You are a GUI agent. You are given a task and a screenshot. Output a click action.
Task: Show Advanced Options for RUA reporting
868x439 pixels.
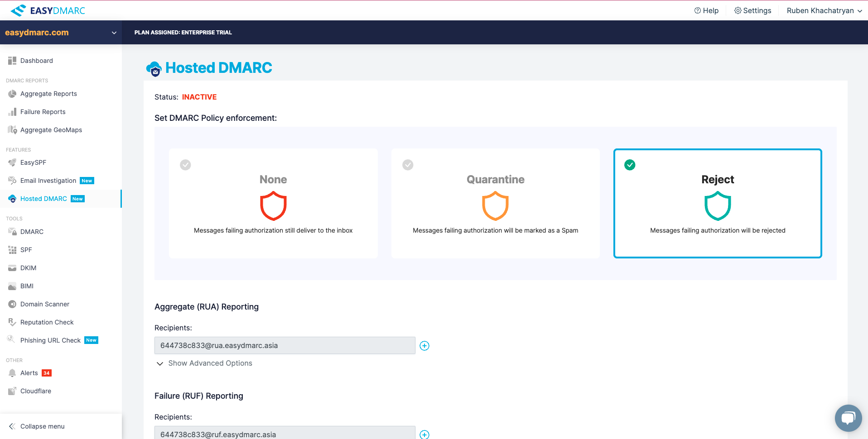pyautogui.click(x=210, y=363)
